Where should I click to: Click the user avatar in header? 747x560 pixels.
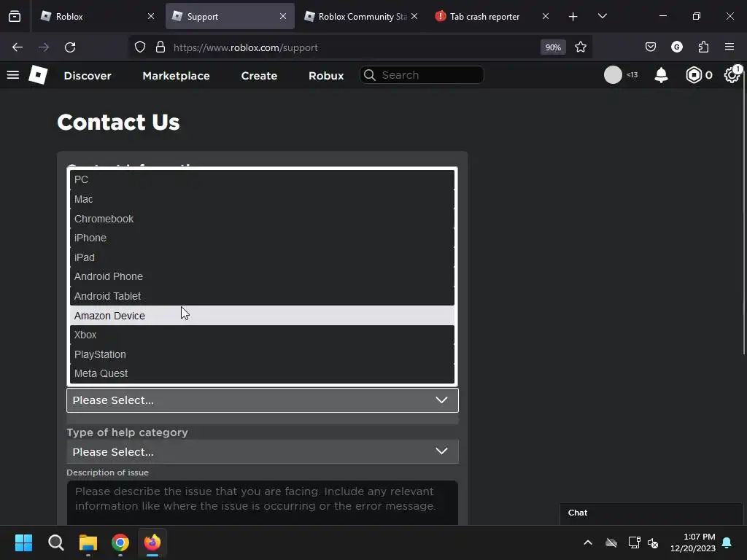613,75
